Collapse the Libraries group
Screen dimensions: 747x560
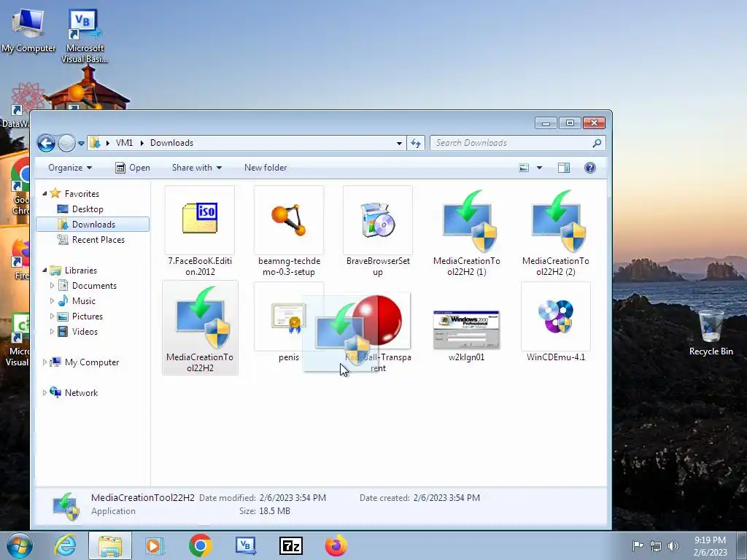click(44, 270)
